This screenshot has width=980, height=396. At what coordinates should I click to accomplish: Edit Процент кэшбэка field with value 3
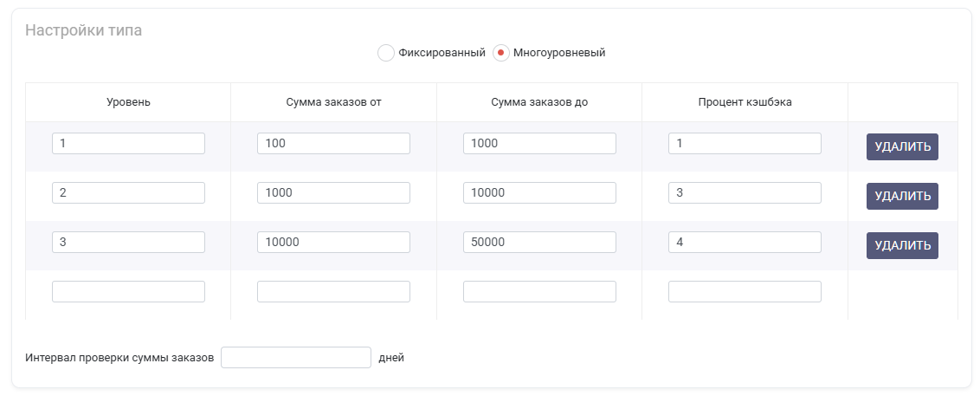tap(745, 192)
